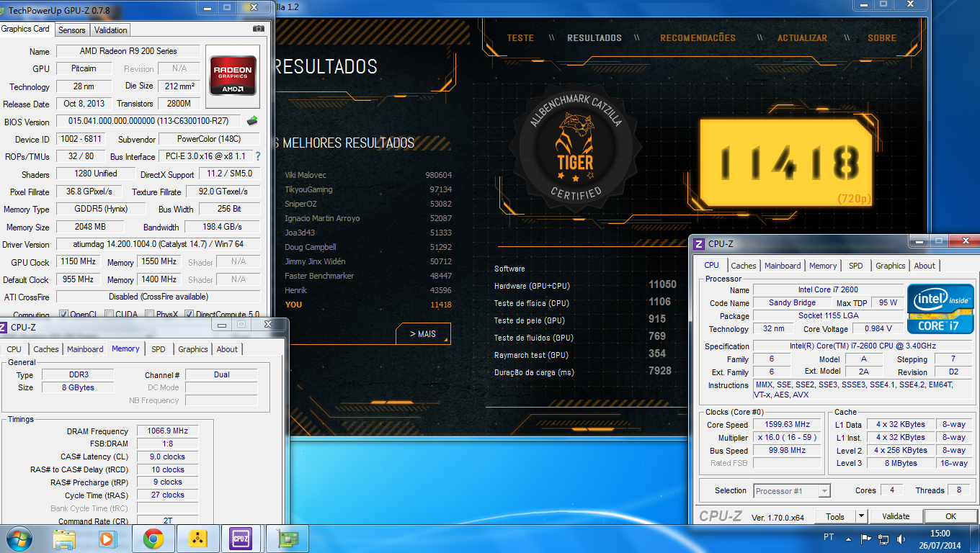Switch to CPU-Z via its taskbar icon
The image size is (980, 553).
(240, 538)
